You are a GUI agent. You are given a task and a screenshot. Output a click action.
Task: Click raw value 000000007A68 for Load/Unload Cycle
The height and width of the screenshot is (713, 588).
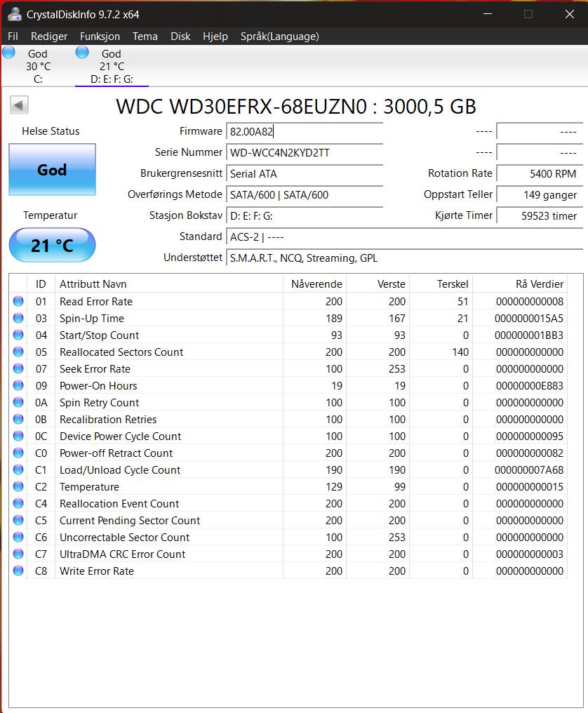pos(529,469)
